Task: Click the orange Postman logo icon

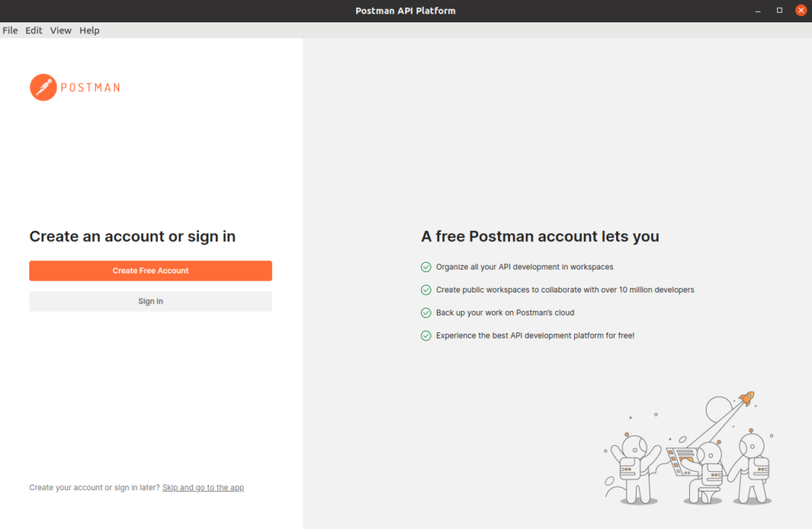Action: click(43, 87)
